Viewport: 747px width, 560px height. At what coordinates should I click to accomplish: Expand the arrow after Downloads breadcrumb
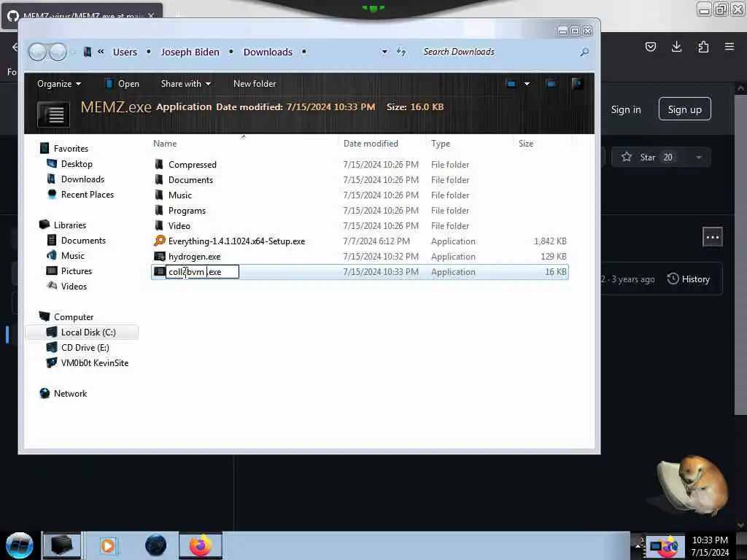[x=304, y=52]
